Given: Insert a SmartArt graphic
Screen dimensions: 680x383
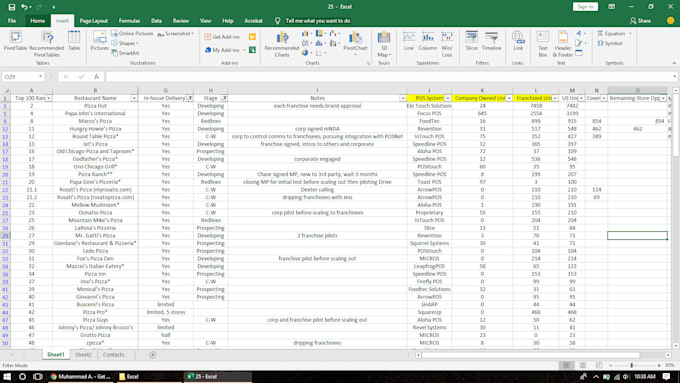Looking at the screenshot, I should tap(125, 53).
